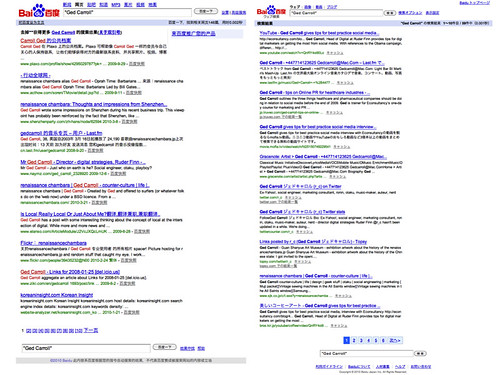The width and height of the screenshot is (500, 375).
Task: Open 'Ged Carroll - +447714123625' Last.fm result
Action: 322,63
